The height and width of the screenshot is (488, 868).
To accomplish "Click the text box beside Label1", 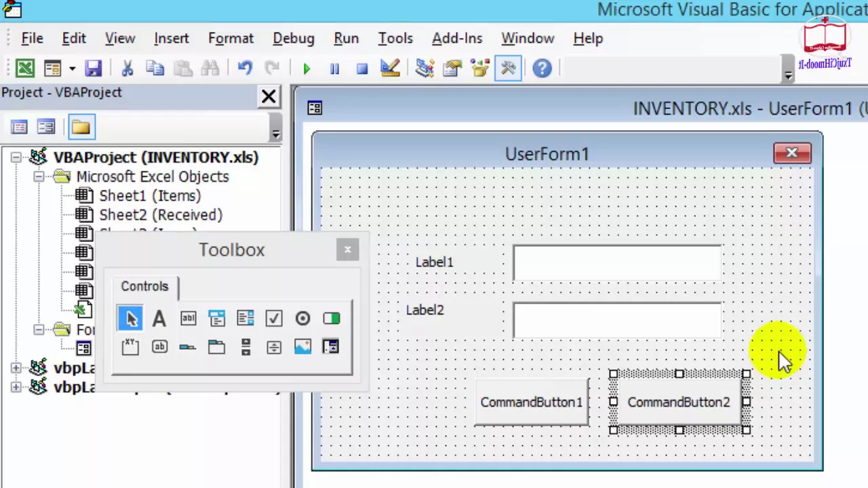I will [617, 263].
